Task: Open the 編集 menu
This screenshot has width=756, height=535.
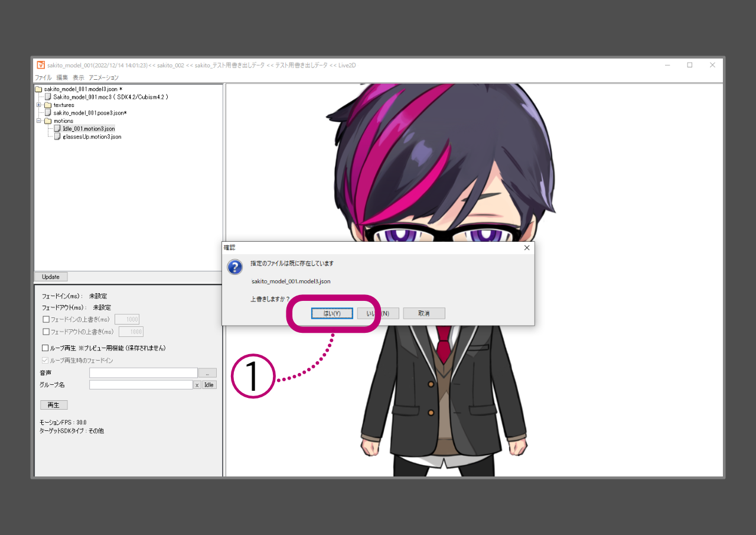Action: (x=62, y=77)
